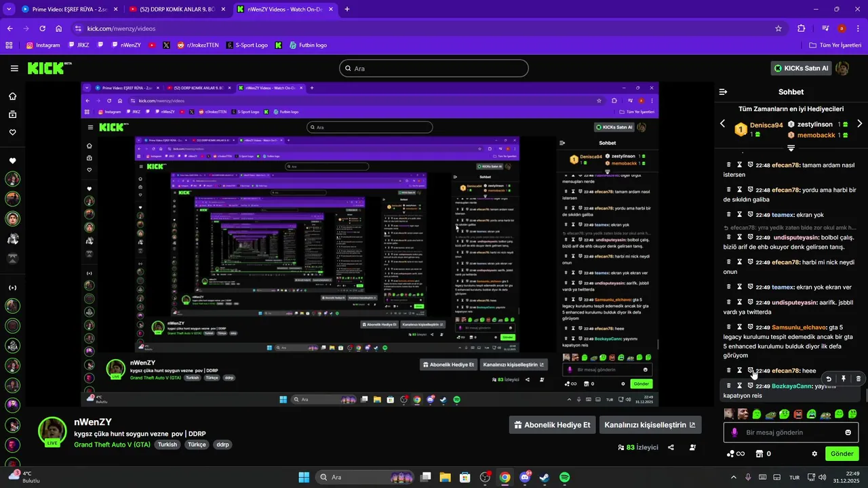Delete the hovered message from the hover toolbar
The image size is (868, 488).
click(x=859, y=379)
